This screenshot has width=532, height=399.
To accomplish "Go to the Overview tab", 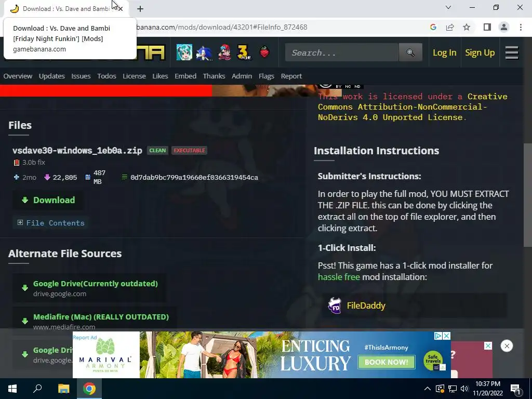I will (x=18, y=76).
